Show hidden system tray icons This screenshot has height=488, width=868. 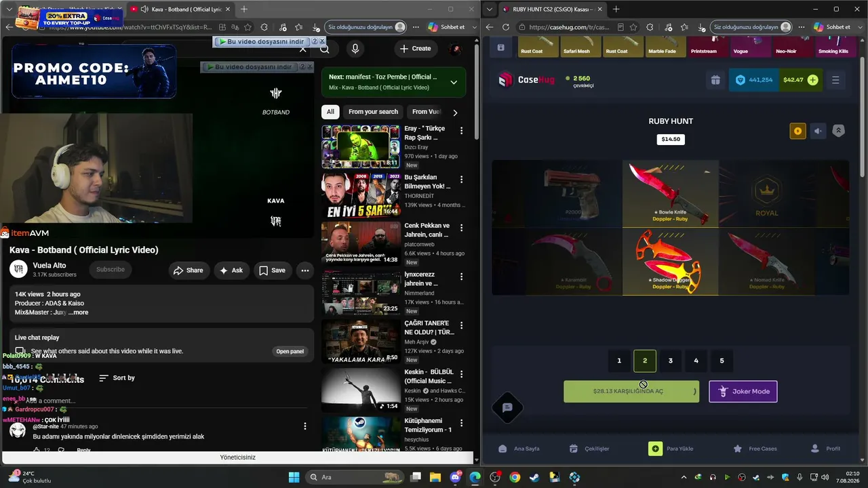[x=684, y=477]
